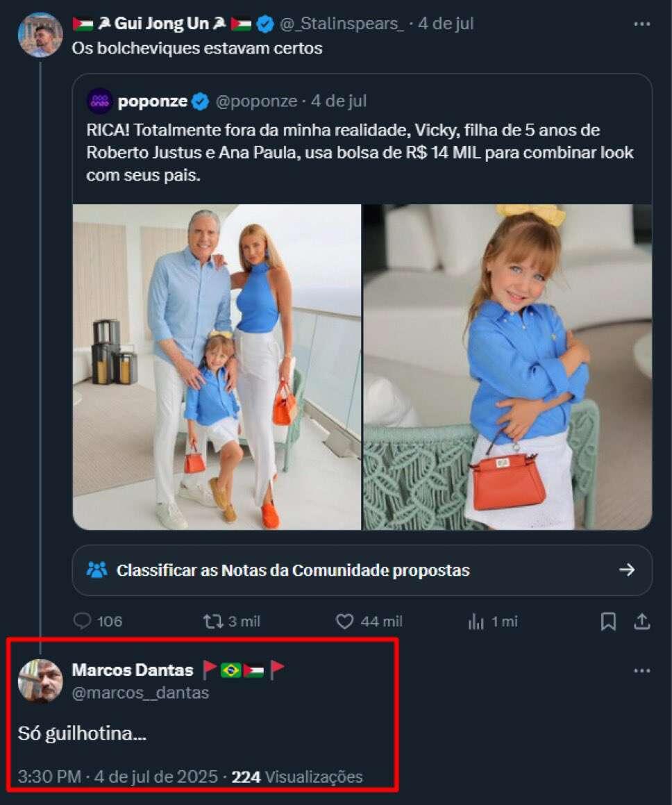
Task: Open poponze account avatar icon
Action: (x=99, y=101)
